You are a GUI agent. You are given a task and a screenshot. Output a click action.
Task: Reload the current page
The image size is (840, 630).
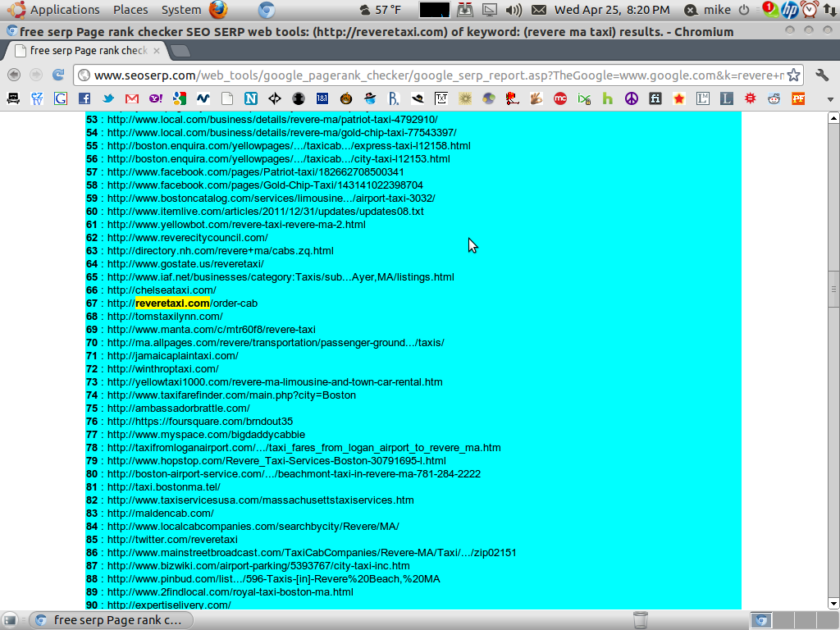[58, 75]
